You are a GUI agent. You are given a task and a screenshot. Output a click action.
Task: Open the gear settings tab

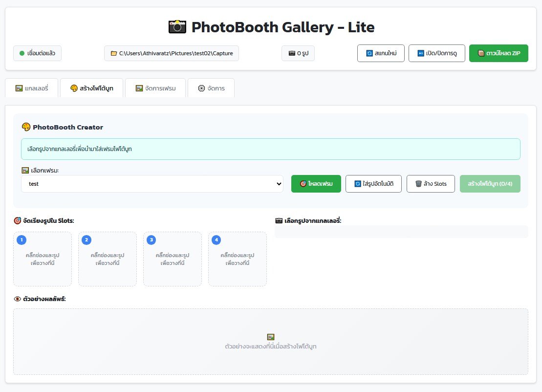pyautogui.click(x=211, y=88)
